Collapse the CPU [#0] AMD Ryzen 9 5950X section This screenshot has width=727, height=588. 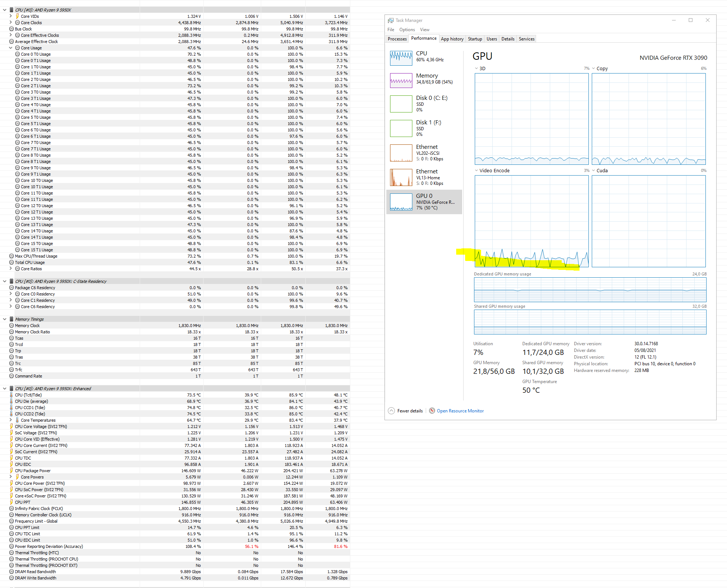(4, 10)
